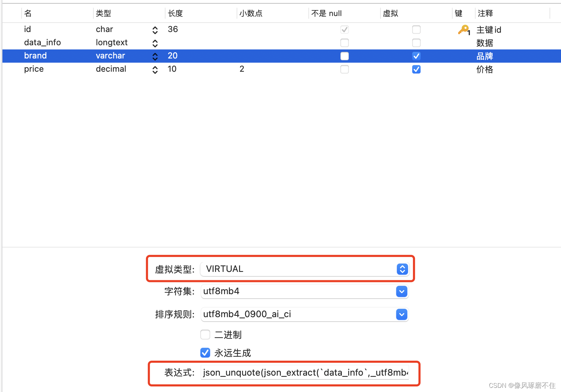561x392 pixels.
Task: Toggle the virtual checkbox for data_info row
Action: 416,43
